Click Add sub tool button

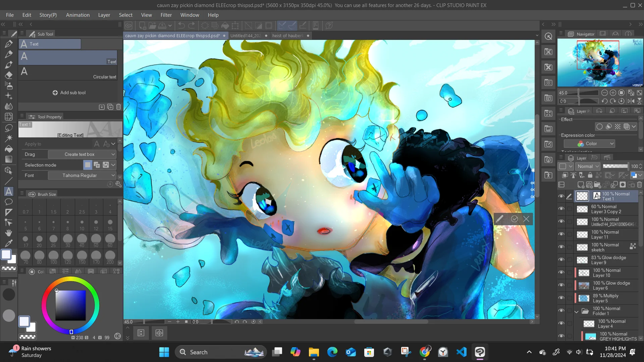(x=69, y=93)
